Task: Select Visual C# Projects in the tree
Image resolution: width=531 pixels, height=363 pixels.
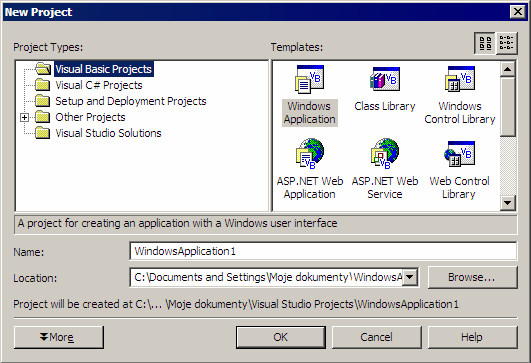Action: tap(99, 85)
